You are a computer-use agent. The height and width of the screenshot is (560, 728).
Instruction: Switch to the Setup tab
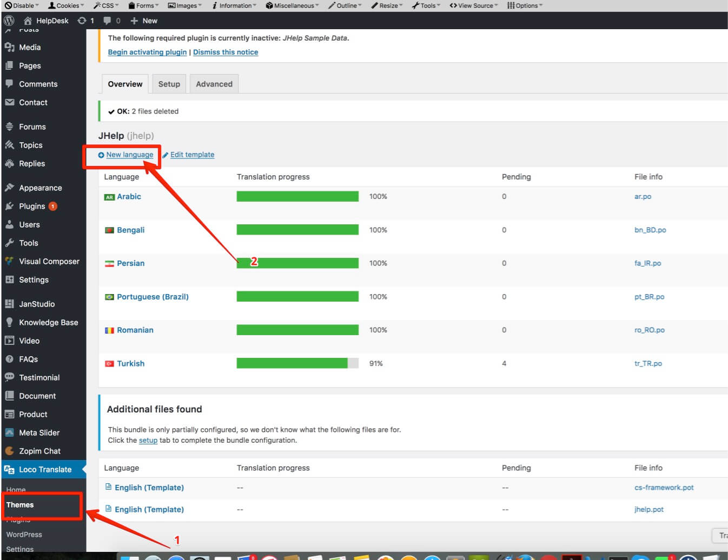pos(169,84)
